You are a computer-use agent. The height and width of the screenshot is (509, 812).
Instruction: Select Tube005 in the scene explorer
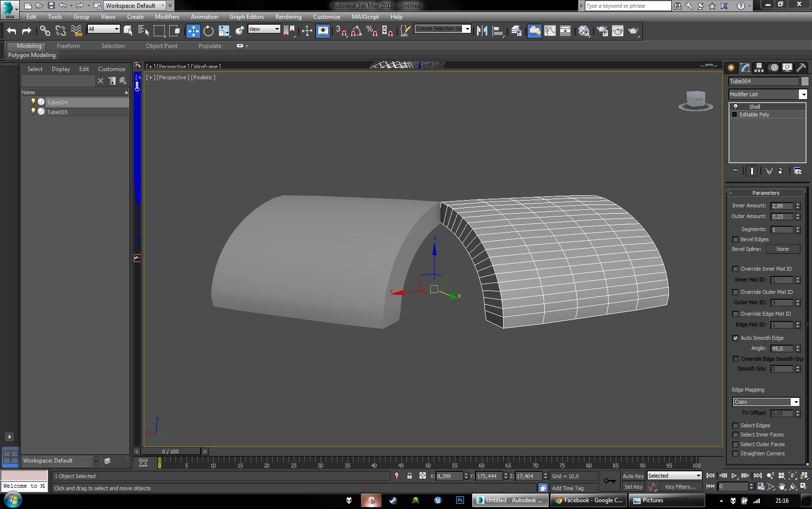coord(57,112)
